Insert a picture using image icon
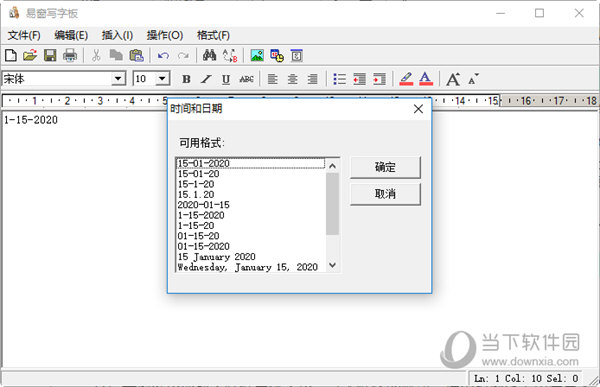The image size is (600, 387). (x=257, y=56)
